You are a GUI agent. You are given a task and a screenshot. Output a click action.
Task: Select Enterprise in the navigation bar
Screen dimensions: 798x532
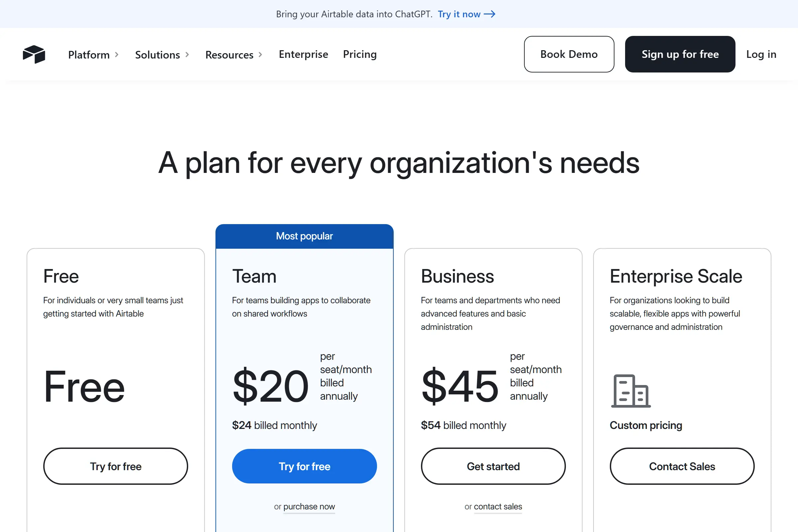(303, 54)
